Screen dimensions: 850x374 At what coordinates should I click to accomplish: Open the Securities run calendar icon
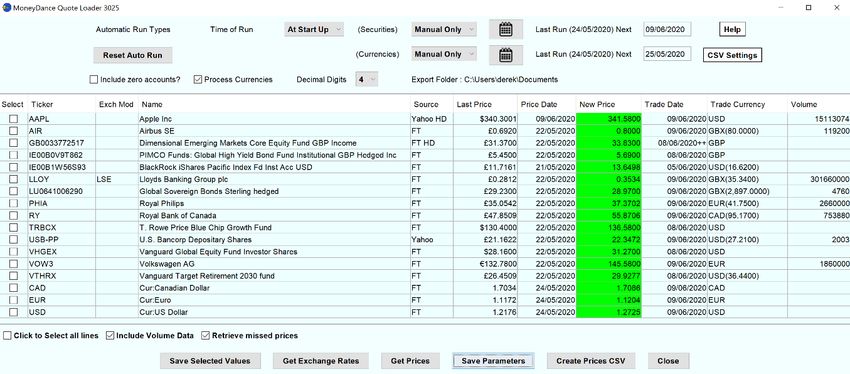(506, 29)
